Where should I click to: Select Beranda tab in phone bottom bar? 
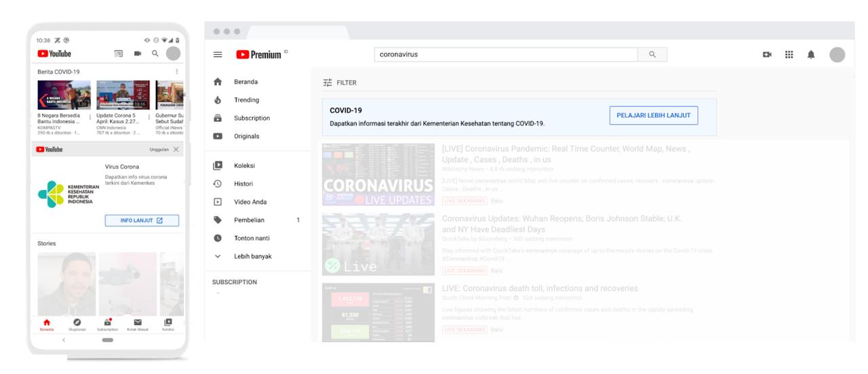[47, 324]
